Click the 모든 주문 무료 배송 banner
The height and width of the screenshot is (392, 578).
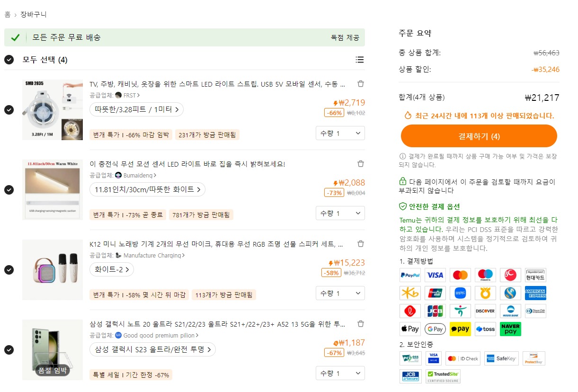185,37
